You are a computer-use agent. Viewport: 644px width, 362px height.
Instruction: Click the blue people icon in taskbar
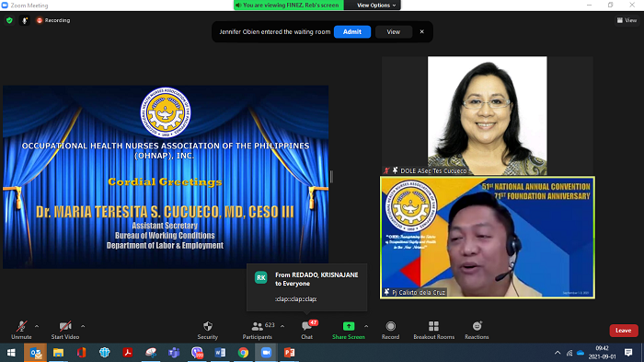104,353
